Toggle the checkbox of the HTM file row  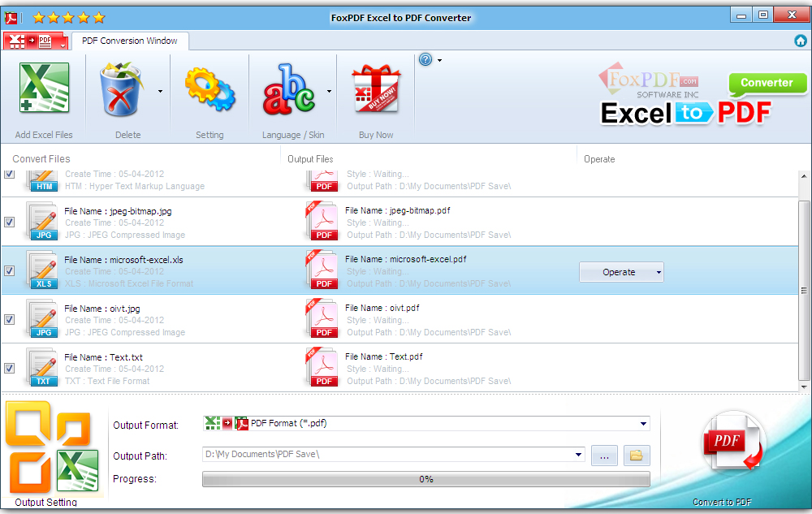click(x=9, y=174)
